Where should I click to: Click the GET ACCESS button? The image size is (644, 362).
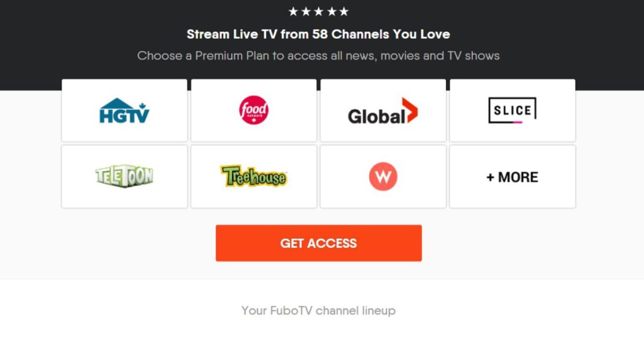[319, 243]
